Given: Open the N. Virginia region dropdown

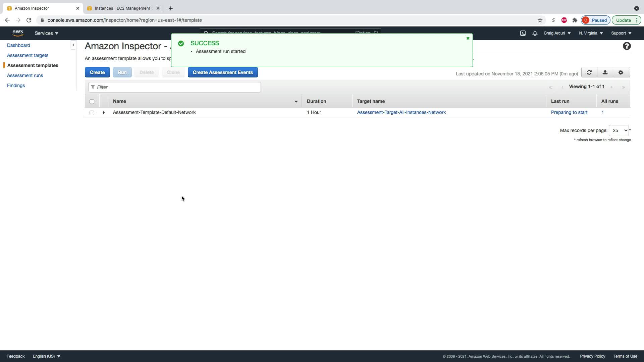Looking at the screenshot, I should click(591, 33).
